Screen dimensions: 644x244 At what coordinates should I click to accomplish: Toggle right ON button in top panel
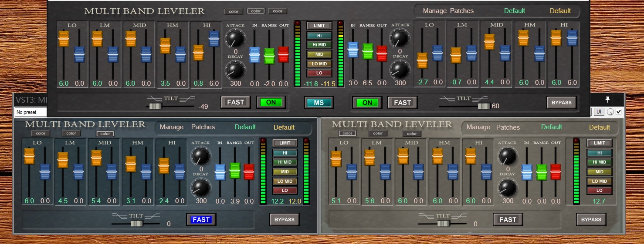pyautogui.click(x=367, y=103)
